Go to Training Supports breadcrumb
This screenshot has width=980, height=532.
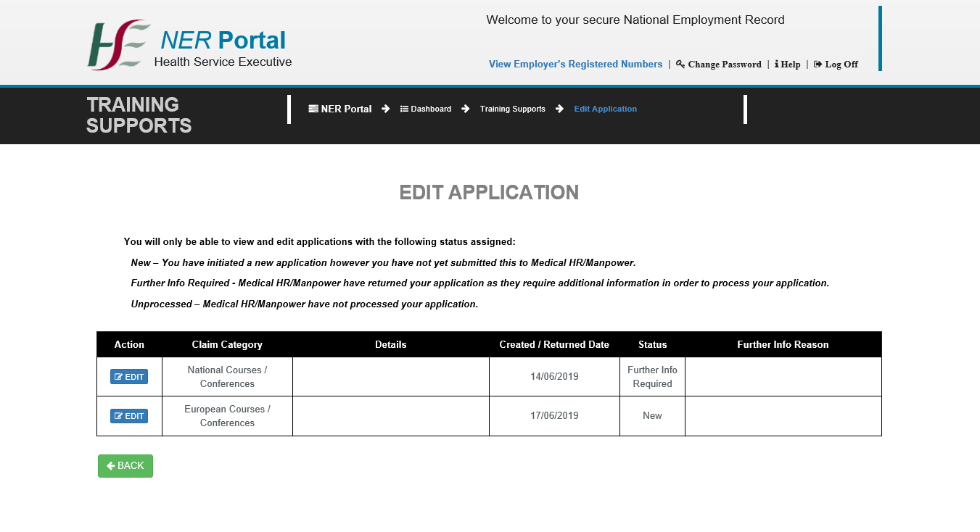[x=513, y=109]
